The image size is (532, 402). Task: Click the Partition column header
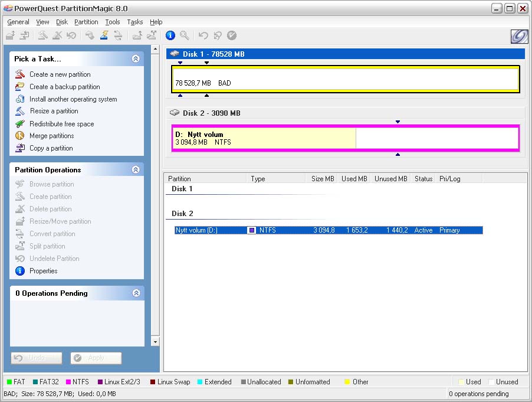(x=206, y=179)
